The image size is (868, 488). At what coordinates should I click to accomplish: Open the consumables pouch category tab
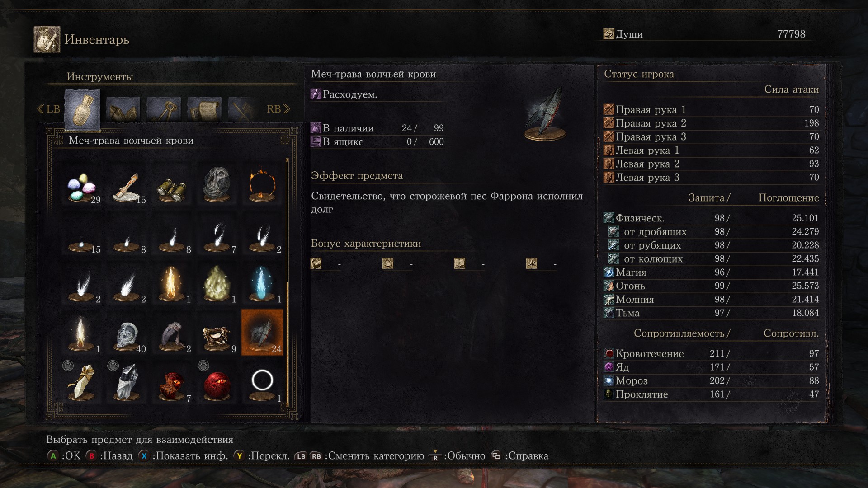coord(82,109)
